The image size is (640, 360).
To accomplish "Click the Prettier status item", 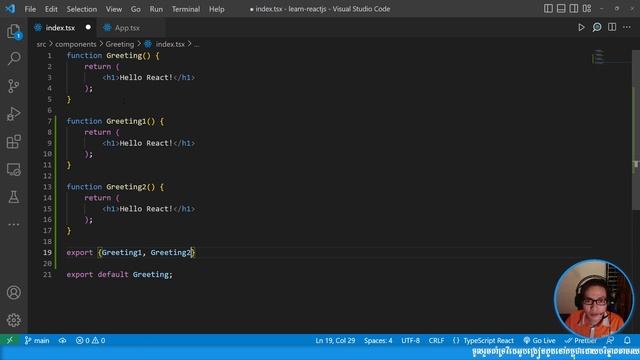I will click(x=581, y=340).
